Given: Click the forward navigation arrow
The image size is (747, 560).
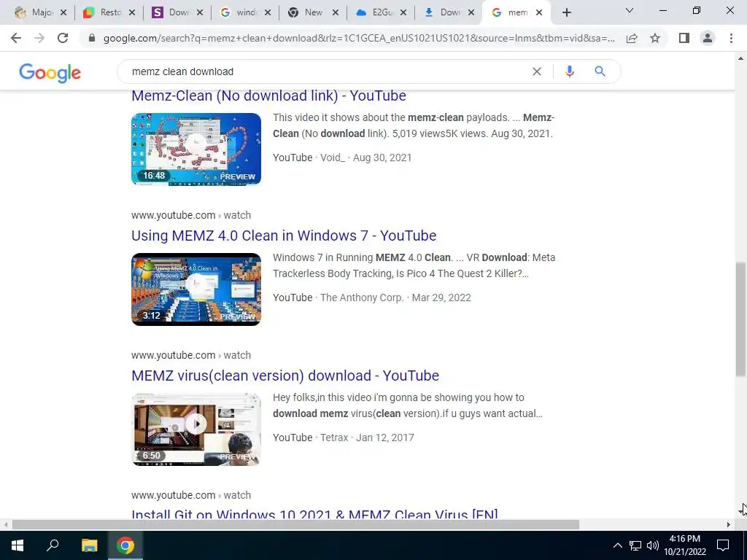Looking at the screenshot, I should point(39,38).
